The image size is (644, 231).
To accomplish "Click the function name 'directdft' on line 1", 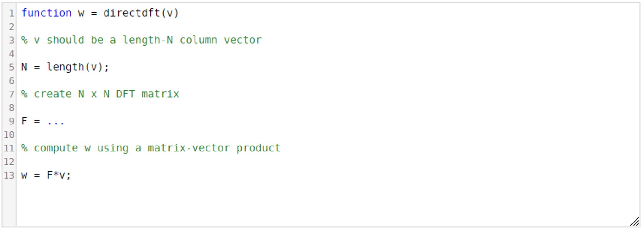I will click(132, 13).
